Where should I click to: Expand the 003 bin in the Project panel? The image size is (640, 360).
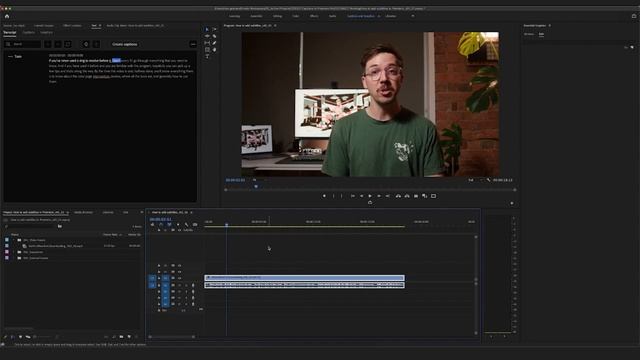click(x=13, y=258)
